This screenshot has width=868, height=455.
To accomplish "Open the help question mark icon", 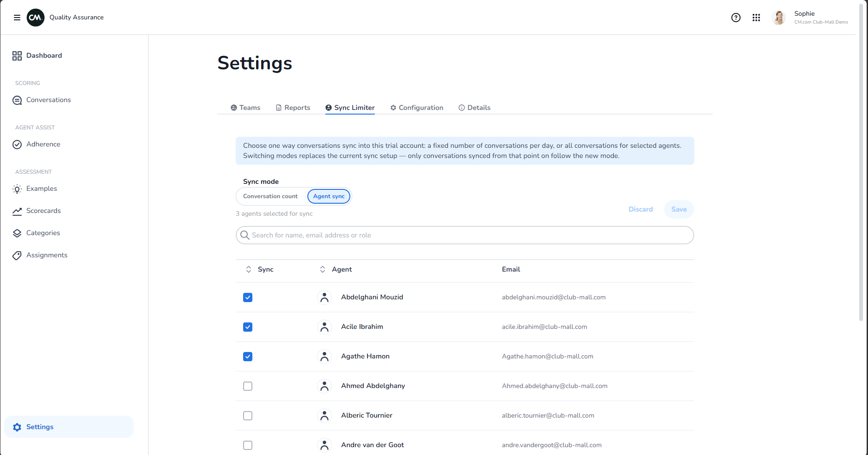I will (736, 18).
